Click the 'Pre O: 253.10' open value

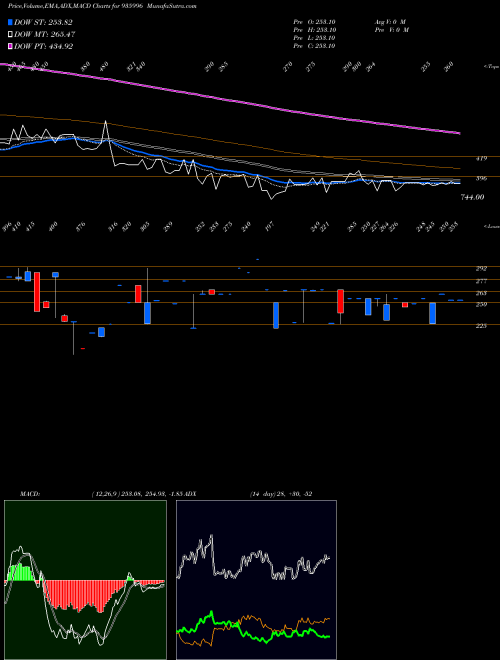314,21
